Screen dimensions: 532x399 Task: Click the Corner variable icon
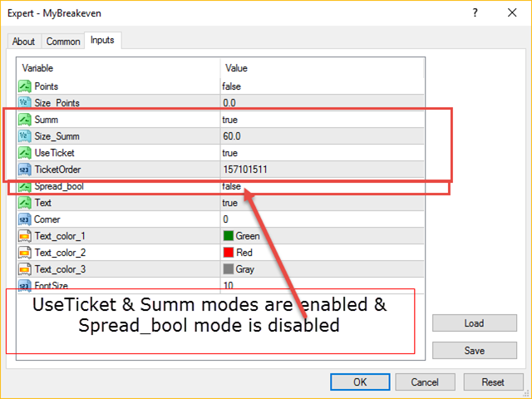[25, 219]
